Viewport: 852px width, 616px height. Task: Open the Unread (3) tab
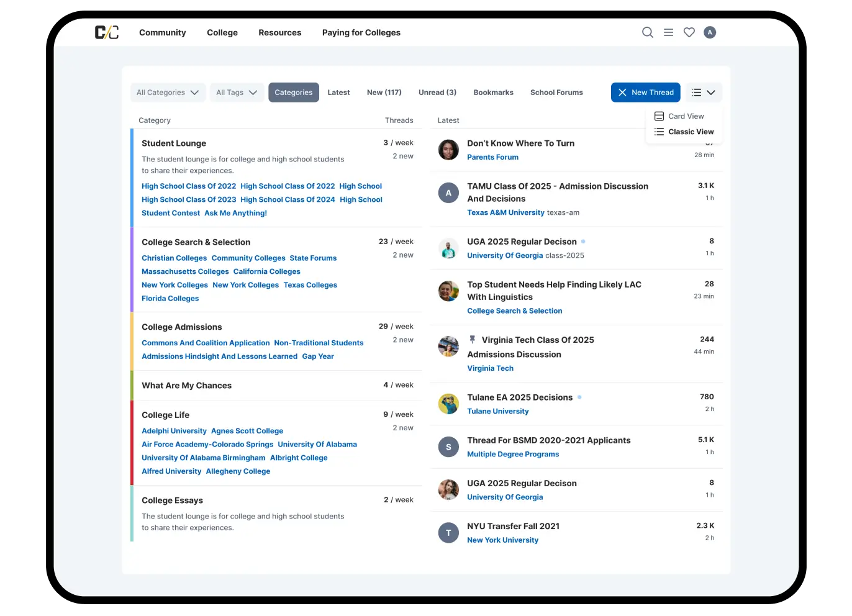pos(437,93)
